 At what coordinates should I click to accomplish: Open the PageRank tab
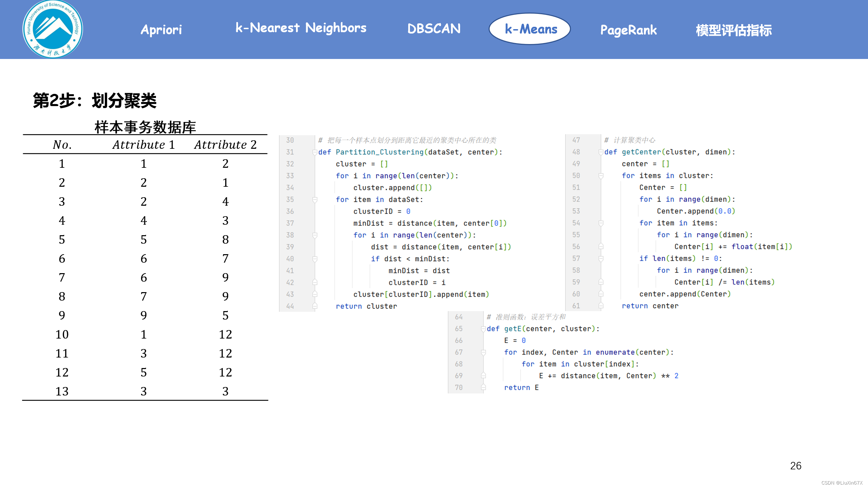(628, 30)
